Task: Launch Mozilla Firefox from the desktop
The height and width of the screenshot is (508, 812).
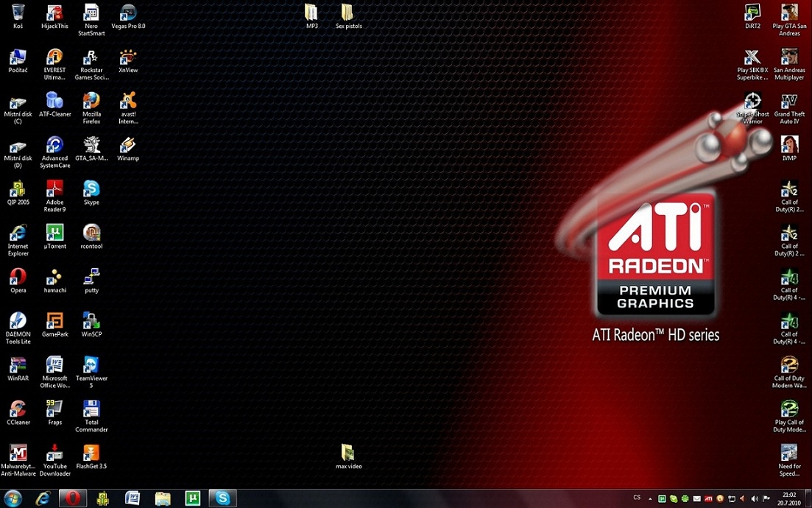Action: (91, 102)
